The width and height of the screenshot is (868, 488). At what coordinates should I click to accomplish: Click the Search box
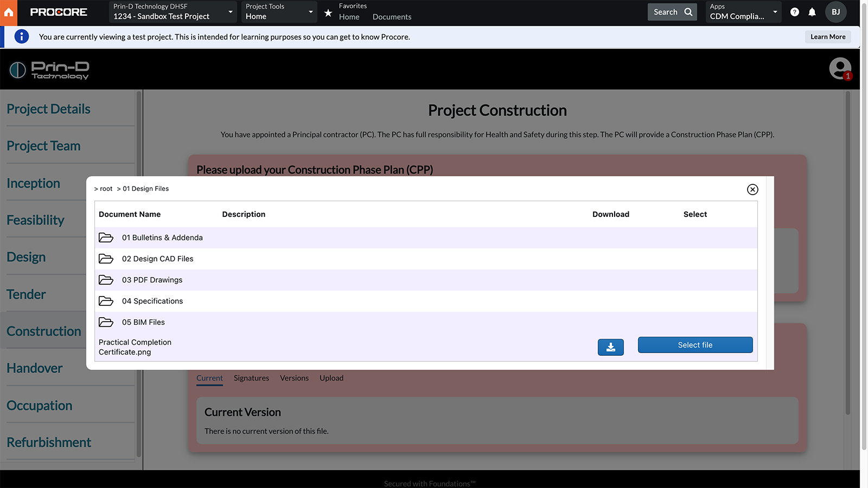coord(672,12)
